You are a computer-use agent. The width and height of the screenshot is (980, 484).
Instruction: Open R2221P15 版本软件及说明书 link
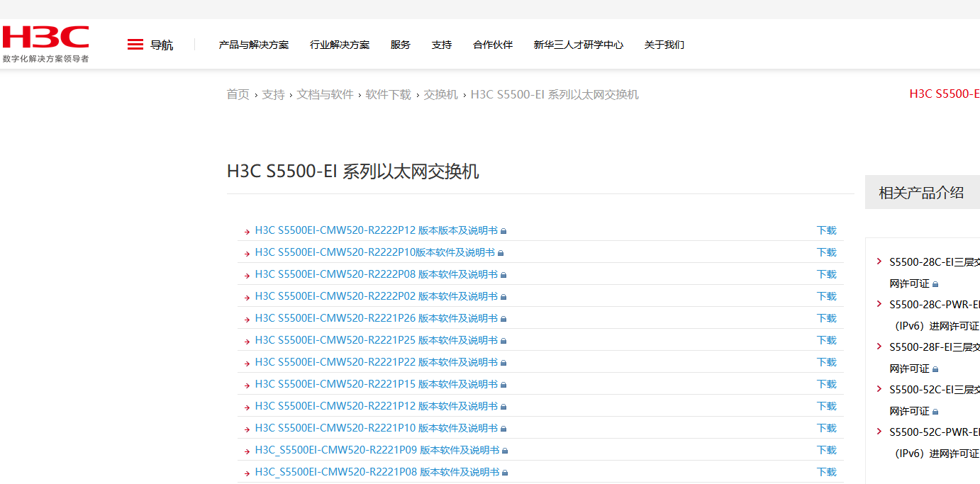click(377, 384)
